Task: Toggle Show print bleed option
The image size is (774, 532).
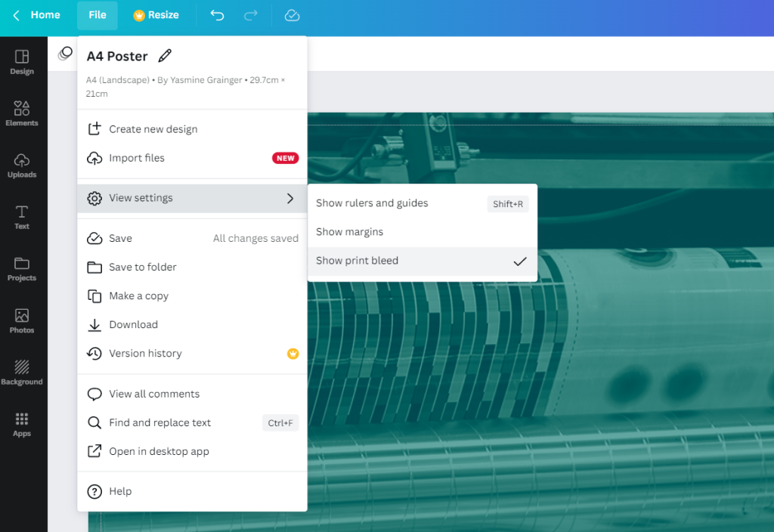Action: [x=422, y=261]
